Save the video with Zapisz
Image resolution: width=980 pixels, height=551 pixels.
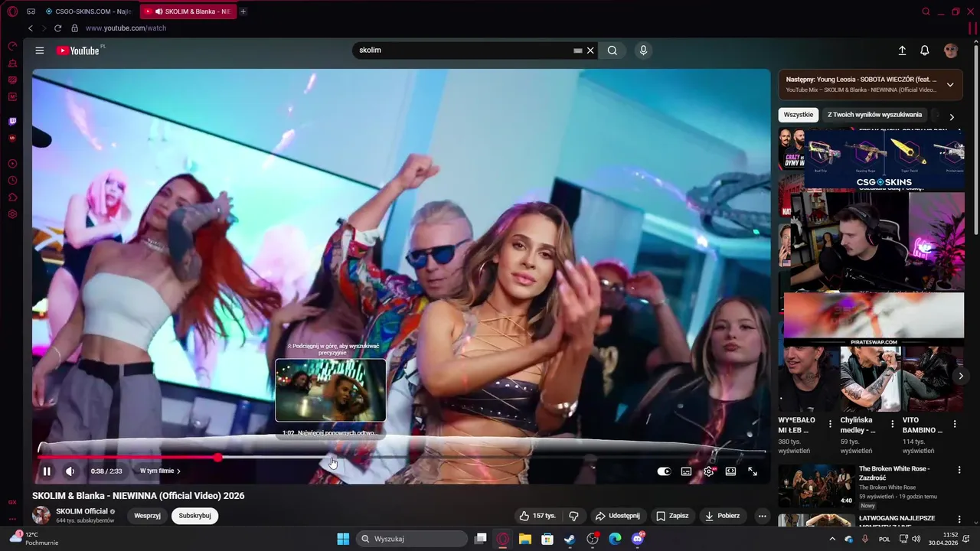672,516
